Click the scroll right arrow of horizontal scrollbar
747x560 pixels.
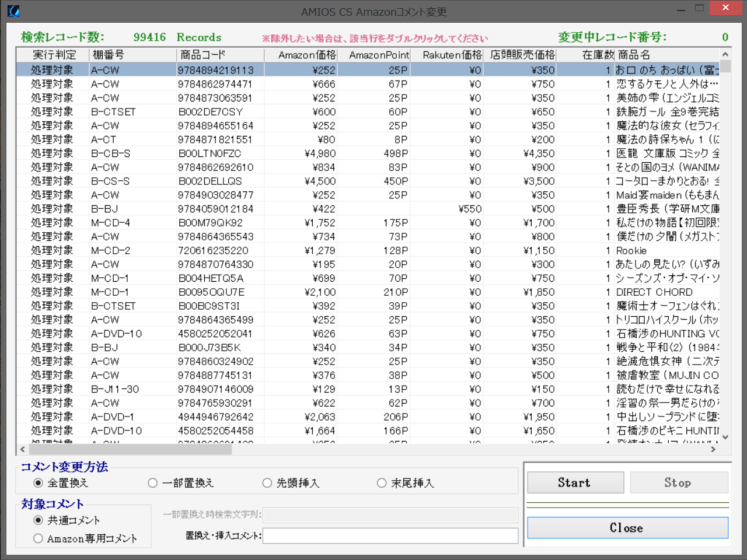point(713,449)
